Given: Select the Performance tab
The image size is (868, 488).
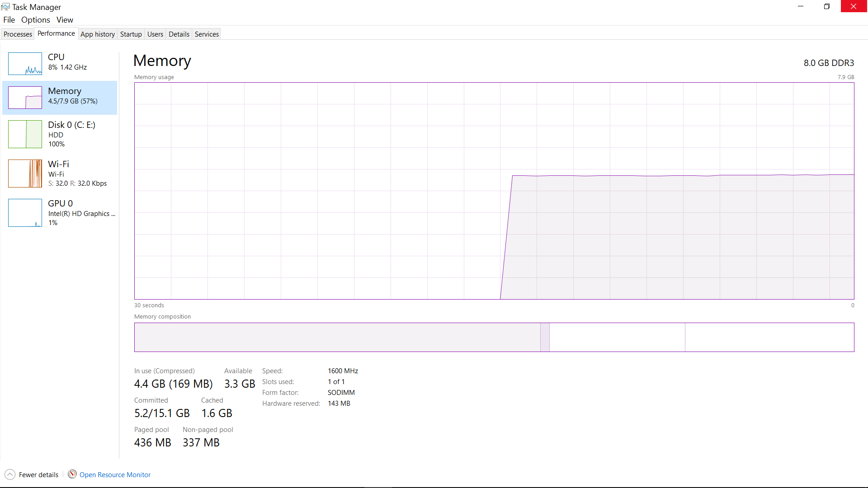Looking at the screenshot, I should click(x=56, y=33).
